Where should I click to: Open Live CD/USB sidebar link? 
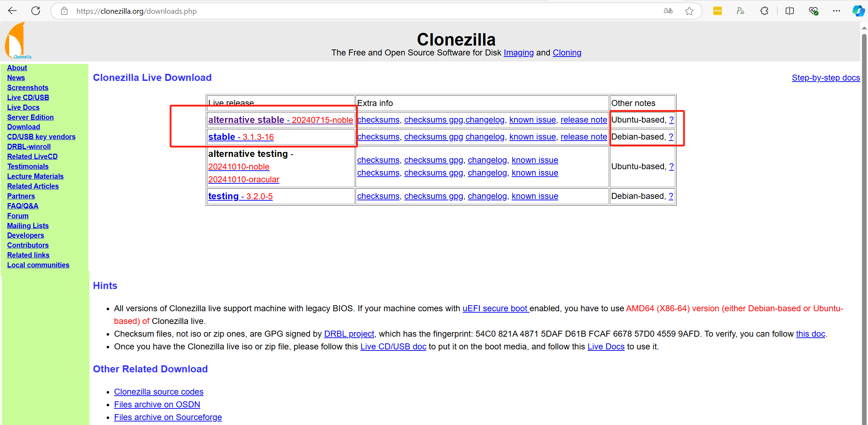point(28,98)
